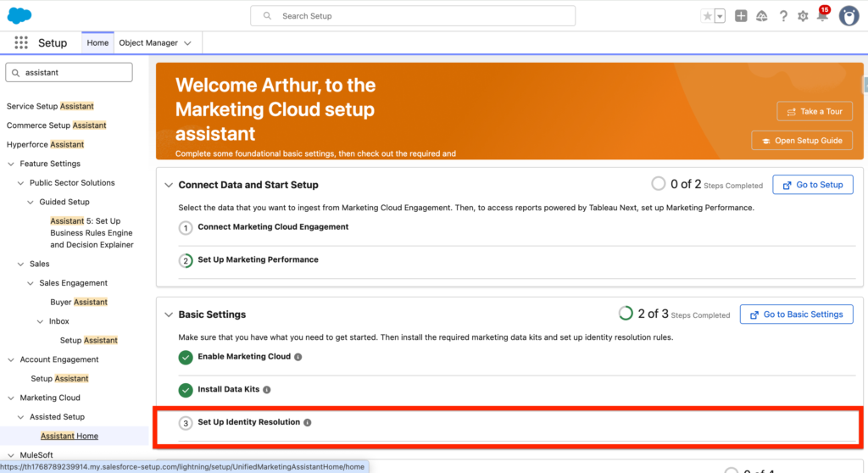The width and height of the screenshot is (868, 473).
Task: Collapse the Basic Settings section
Action: tap(166, 314)
